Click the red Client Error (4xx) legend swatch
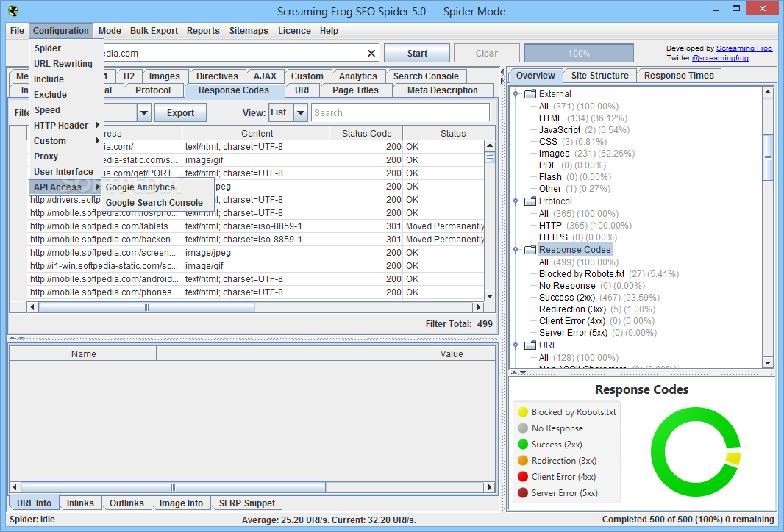784x532 pixels. (523, 477)
